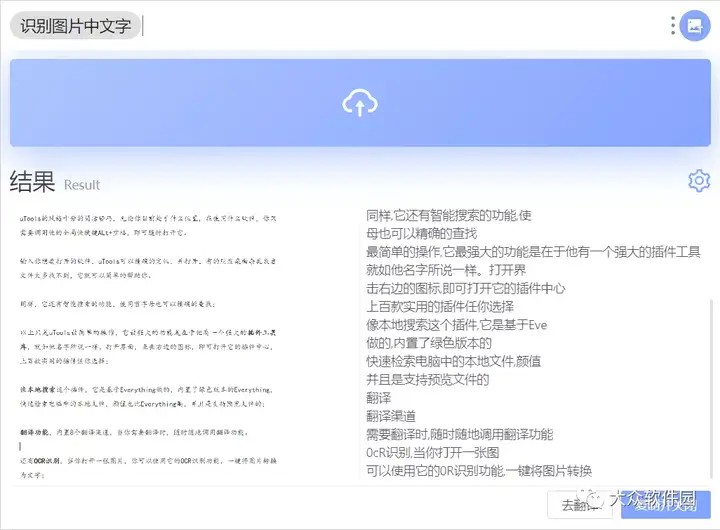720x530 pixels.
Task: Open OCR settings via gear icon
Action: pyautogui.click(x=699, y=181)
